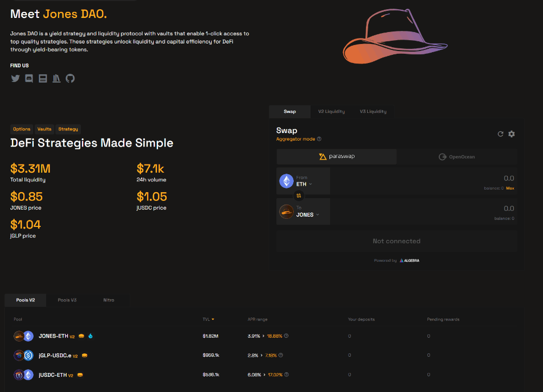Click the $1.04 jGLP price
Image resolution: width=543 pixels, height=392 pixels.
(26, 225)
